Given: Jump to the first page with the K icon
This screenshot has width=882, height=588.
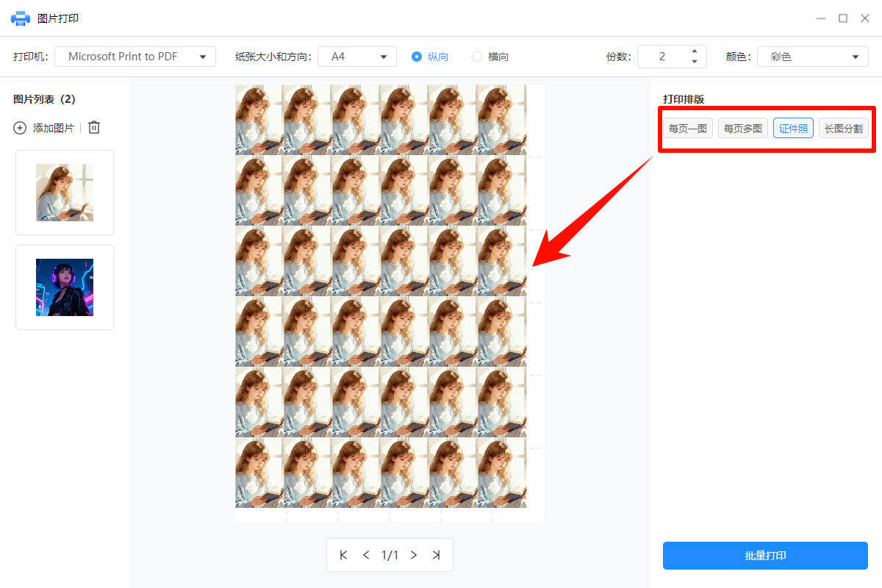Looking at the screenshot, I should (x=343, y=555).
